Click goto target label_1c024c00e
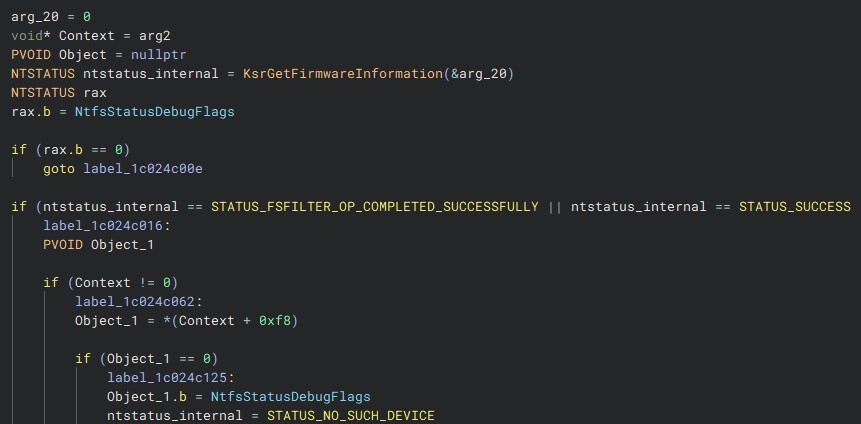The image size is (861, 424). tap(143, 169)
